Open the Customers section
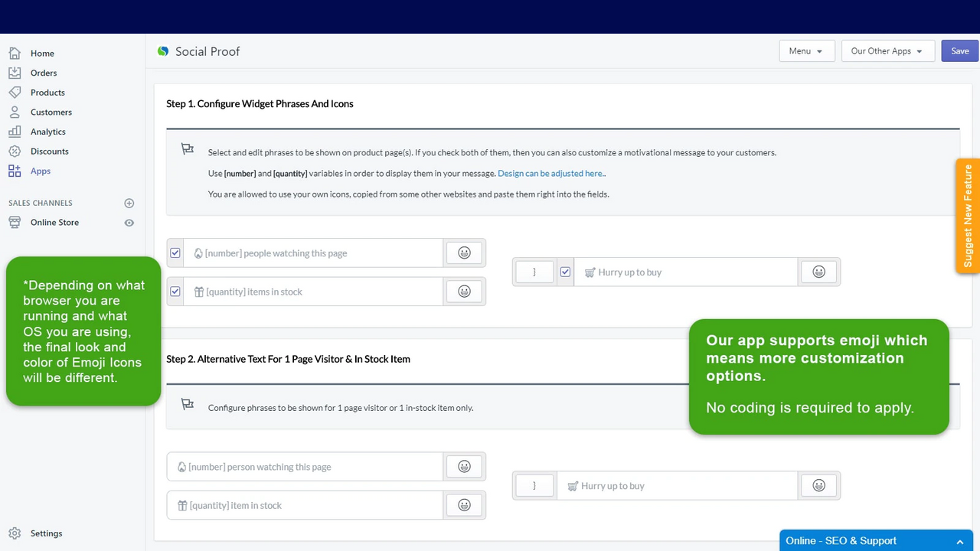 pos(51,112)
